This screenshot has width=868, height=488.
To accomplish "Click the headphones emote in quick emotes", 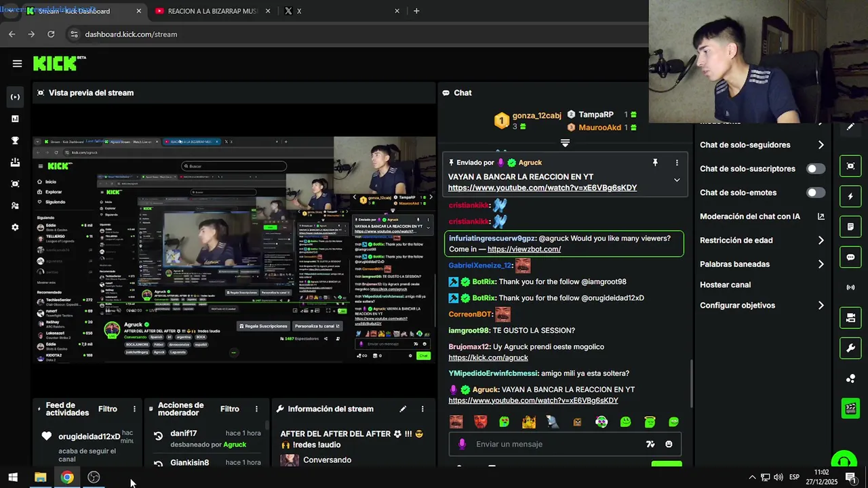I will [x=601, y=422].
